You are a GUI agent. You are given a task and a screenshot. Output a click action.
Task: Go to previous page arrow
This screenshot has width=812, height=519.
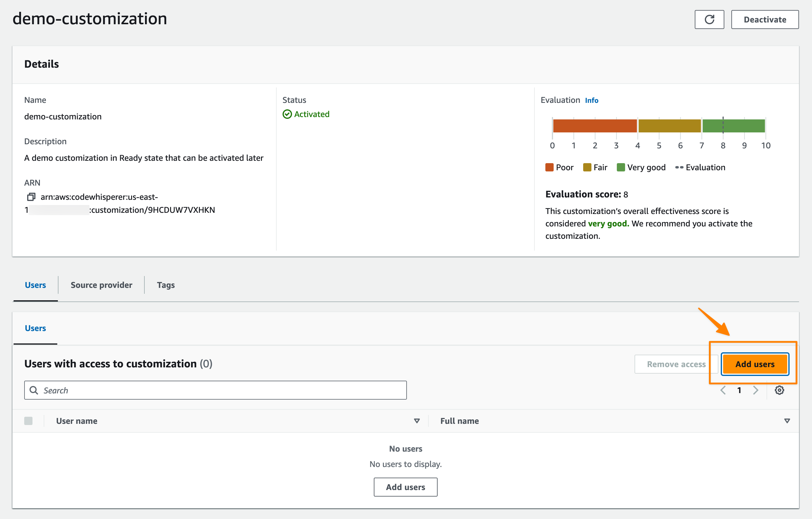(723, 390)
